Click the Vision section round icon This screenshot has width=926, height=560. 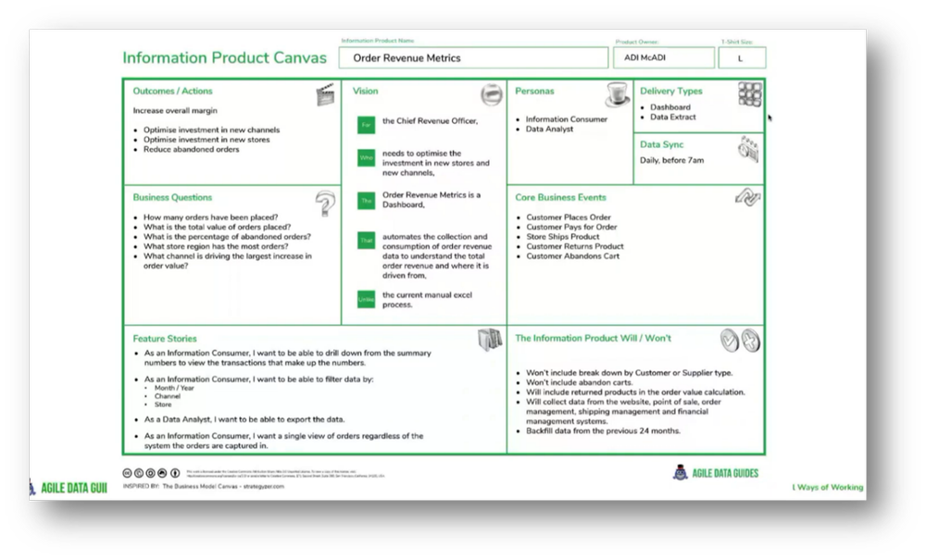(x=492, y=94)
